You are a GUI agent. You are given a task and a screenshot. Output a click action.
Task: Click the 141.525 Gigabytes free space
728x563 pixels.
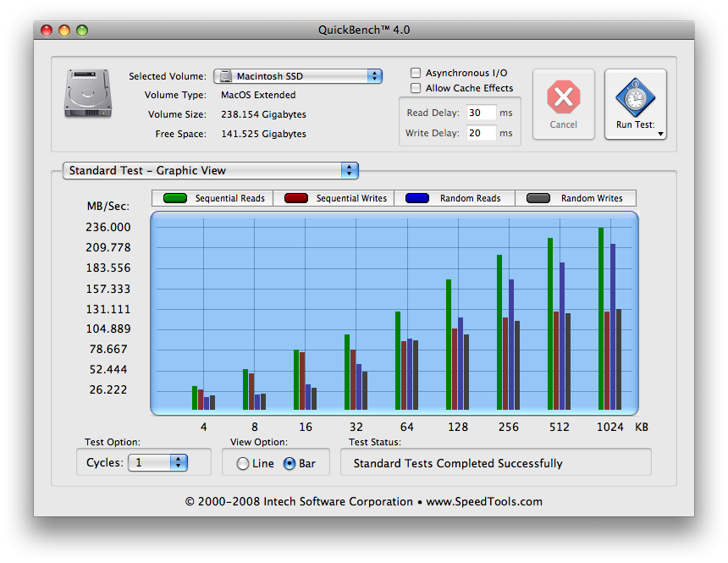pyautogui.click(x=263, y=134)
